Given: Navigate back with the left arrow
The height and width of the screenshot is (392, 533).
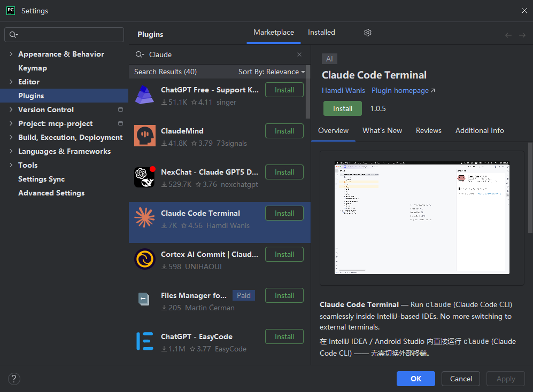Looking at the screenshot, I should (x=508, y=35).
